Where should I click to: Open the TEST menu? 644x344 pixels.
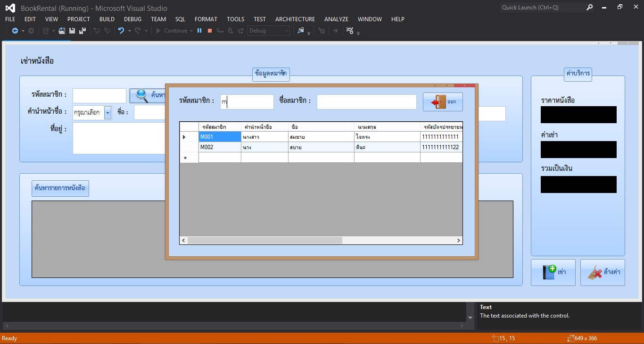pyautogui.click(x=260, y=19)
